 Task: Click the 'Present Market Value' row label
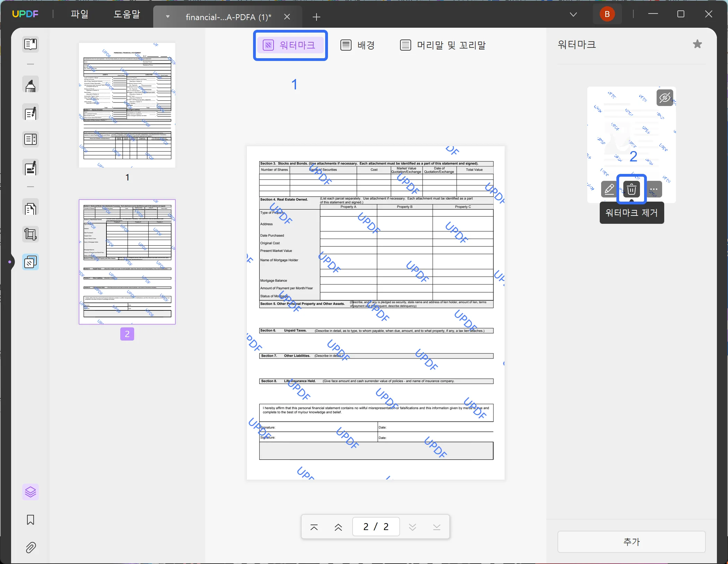276,251
